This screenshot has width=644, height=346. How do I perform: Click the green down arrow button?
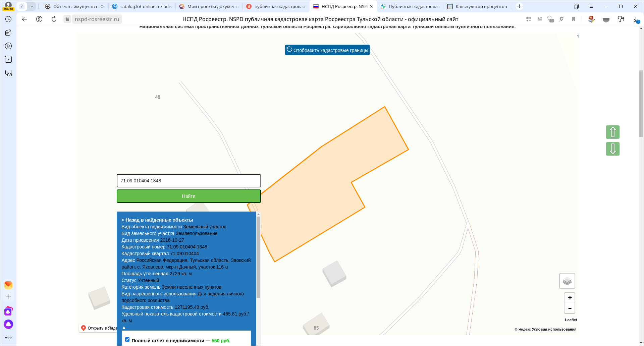612,149
